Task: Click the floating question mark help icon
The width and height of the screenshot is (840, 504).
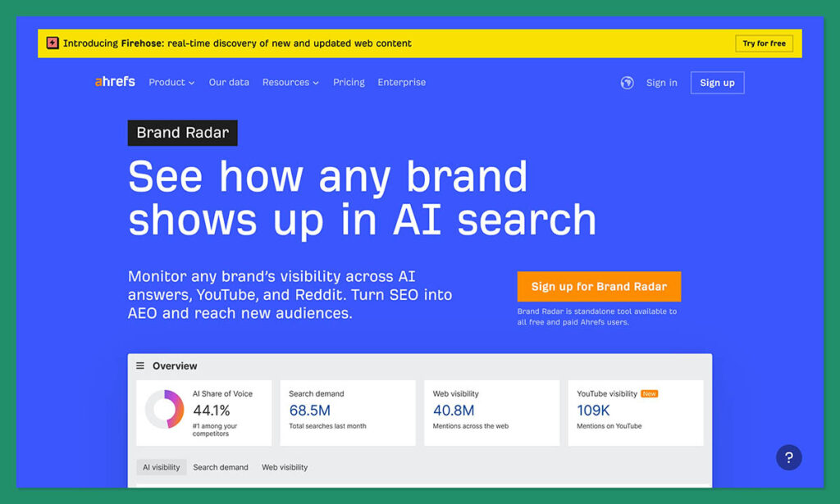Action: pos(788,457)
